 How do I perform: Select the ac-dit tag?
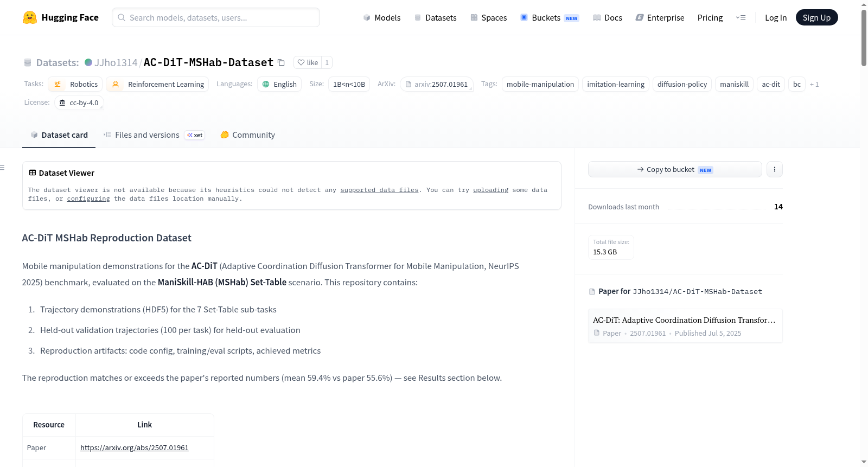point(771,84)
